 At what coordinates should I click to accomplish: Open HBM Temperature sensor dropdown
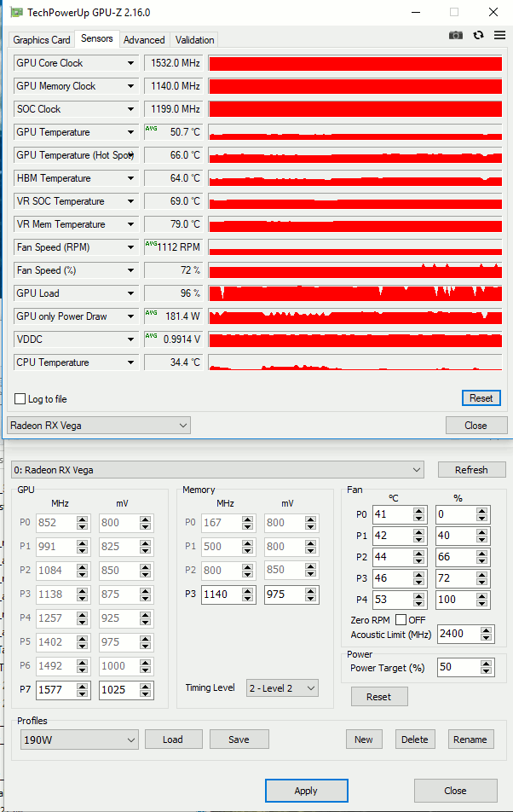pos(131,178)
